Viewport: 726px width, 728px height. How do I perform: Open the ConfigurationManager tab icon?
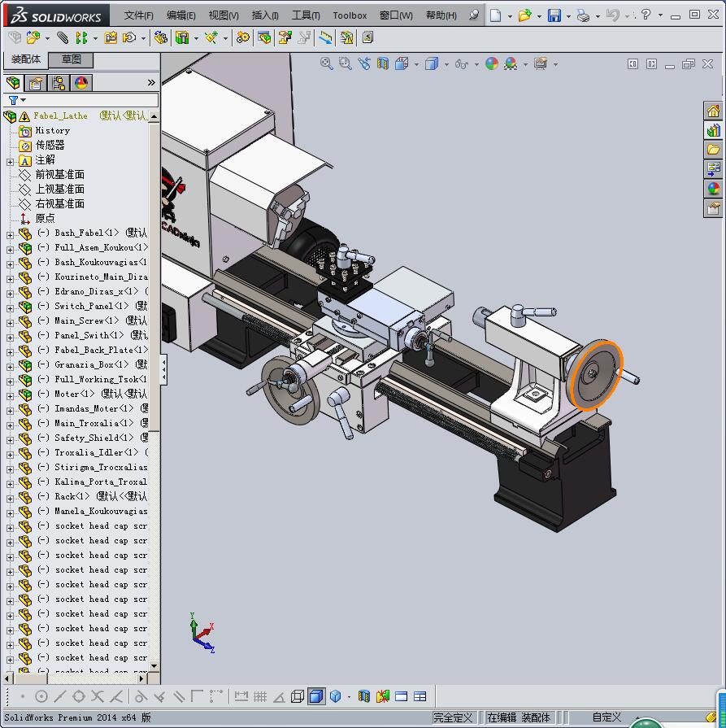point(58,82)
